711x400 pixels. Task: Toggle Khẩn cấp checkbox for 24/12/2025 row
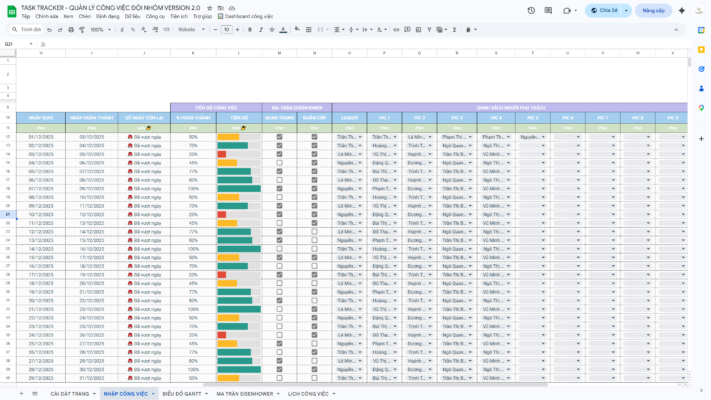click(314, 335)
